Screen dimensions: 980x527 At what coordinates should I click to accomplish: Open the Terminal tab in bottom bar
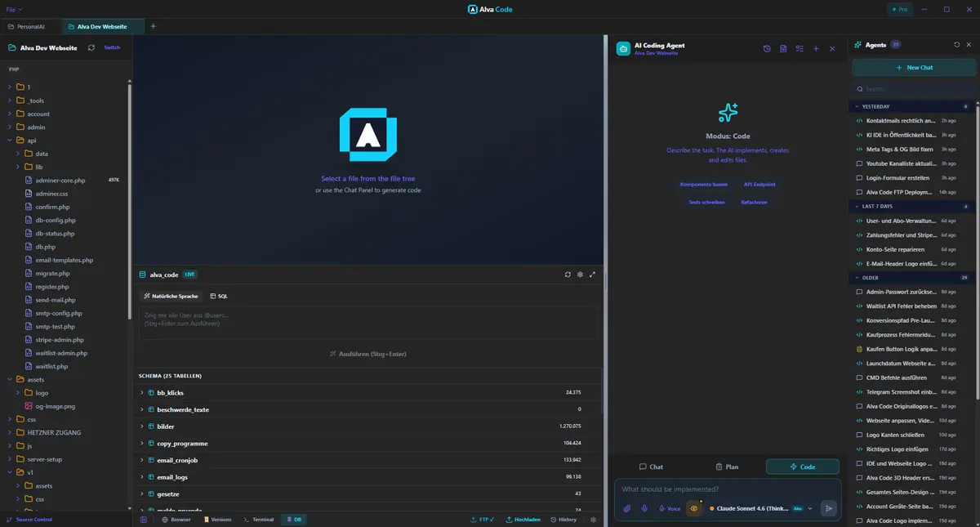(x=259, y=520)
